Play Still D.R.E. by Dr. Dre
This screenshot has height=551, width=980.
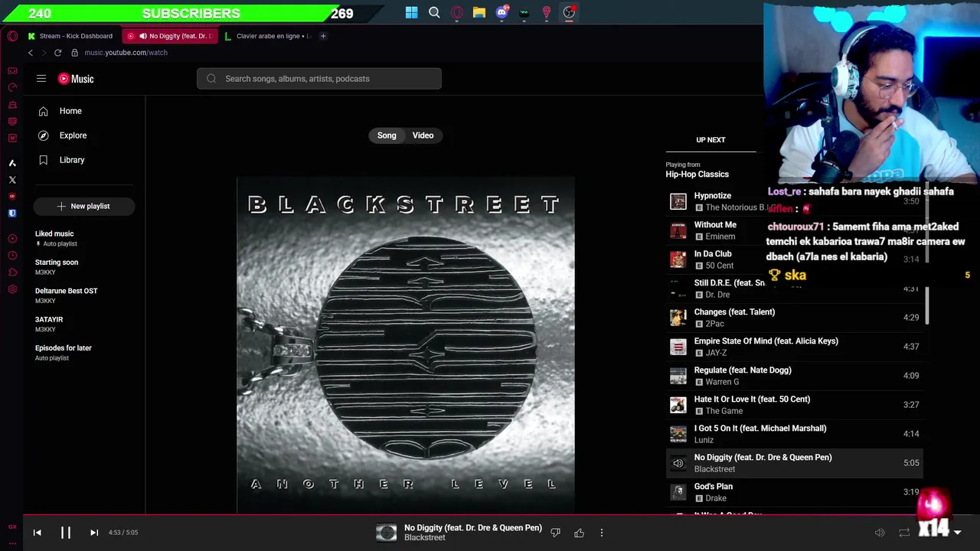794,289
